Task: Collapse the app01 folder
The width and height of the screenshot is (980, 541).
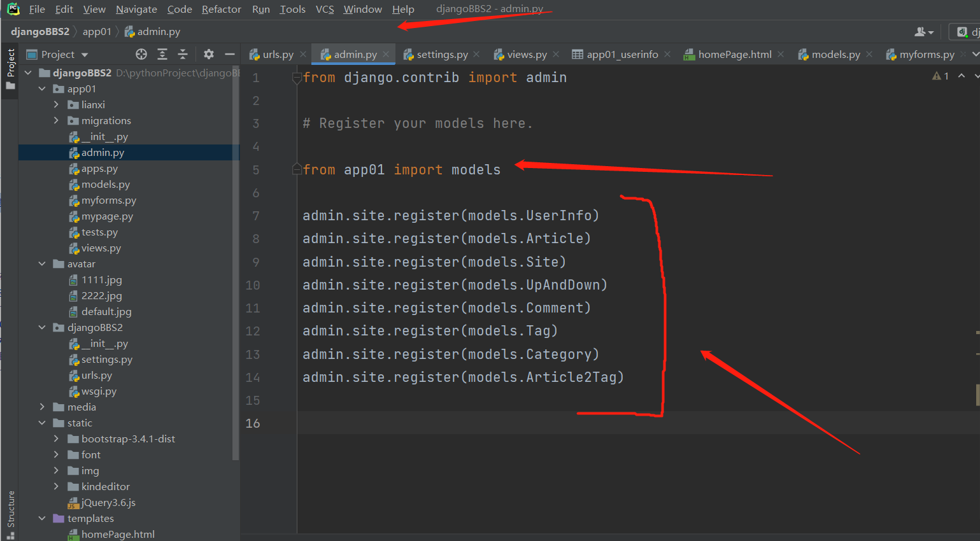Action: (42, 89)
